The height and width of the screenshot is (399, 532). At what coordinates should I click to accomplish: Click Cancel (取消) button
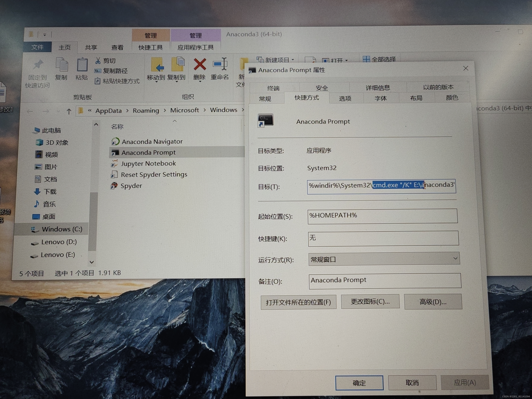tap(412, 382)
